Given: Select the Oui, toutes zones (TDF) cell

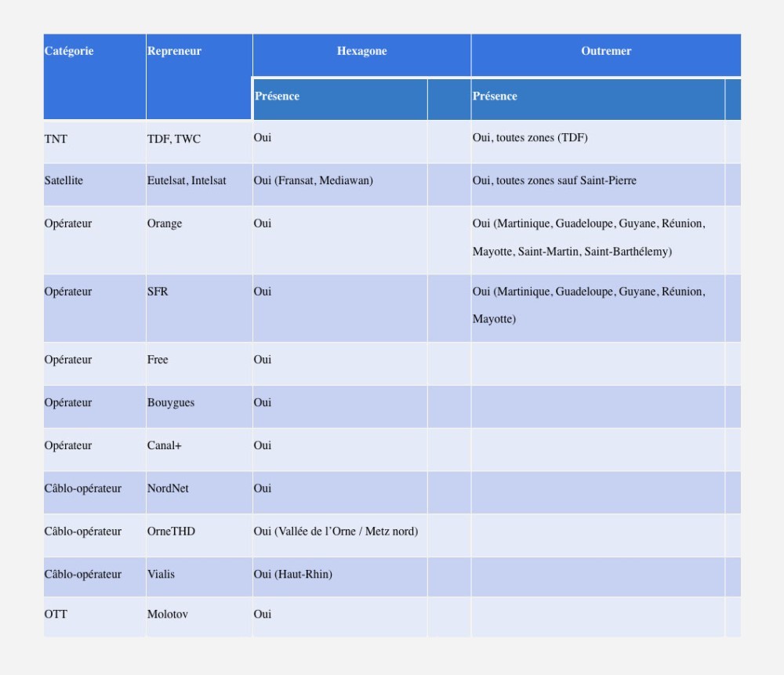Looking at the screenshot, I should click(x=530, y=139).
